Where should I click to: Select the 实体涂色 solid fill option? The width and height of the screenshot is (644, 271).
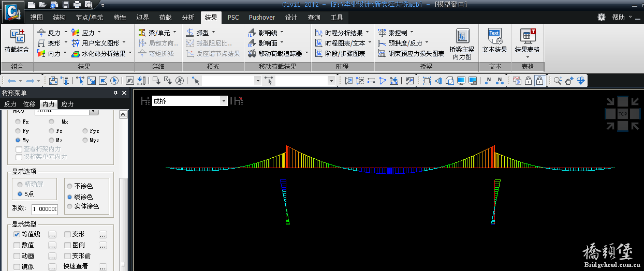(x=70, y=206)
